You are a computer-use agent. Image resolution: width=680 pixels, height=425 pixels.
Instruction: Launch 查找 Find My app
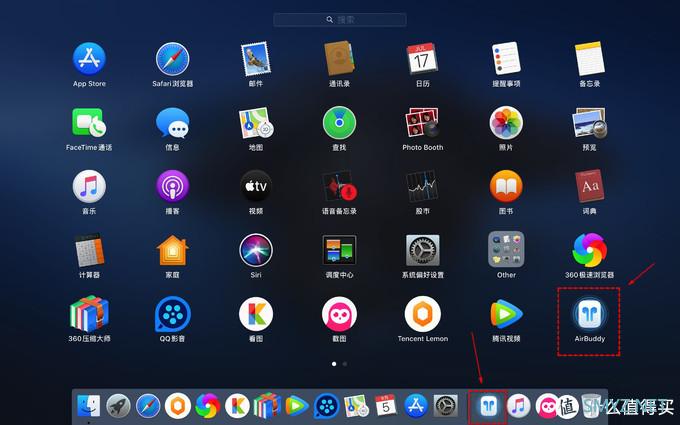coord(339,123)
